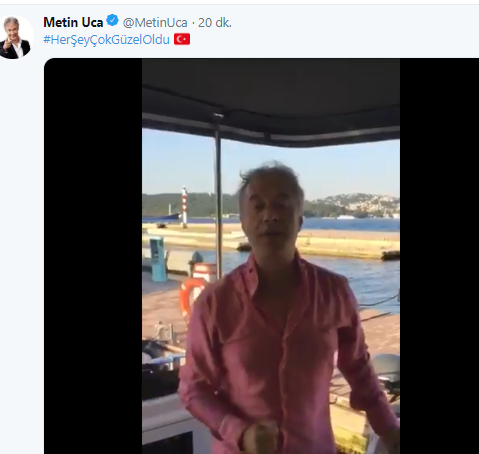The width and height of the screenshot is (479, 454).
Task: Click the right black letterbox of video
Action: coord(439,256)
